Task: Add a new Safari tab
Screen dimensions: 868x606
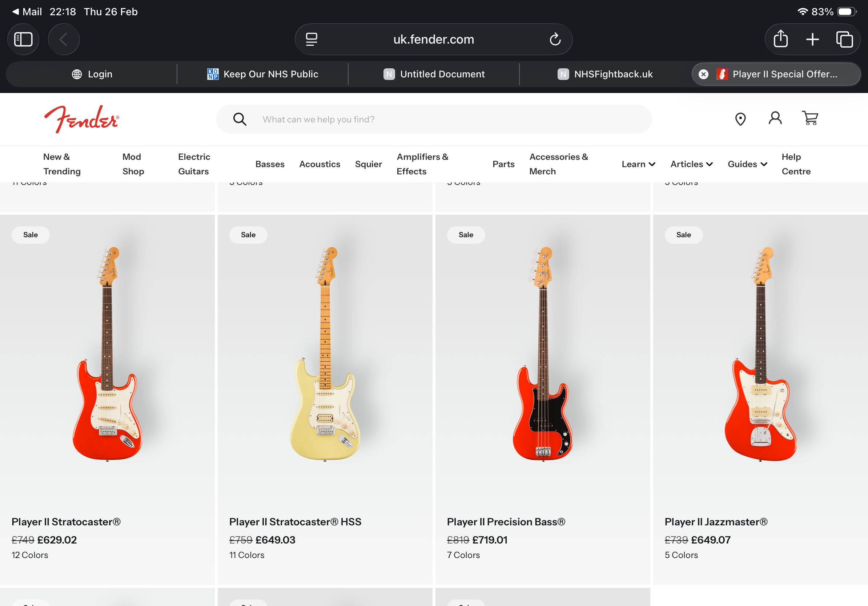Action: pyautogui.click(x=812, y=39)
